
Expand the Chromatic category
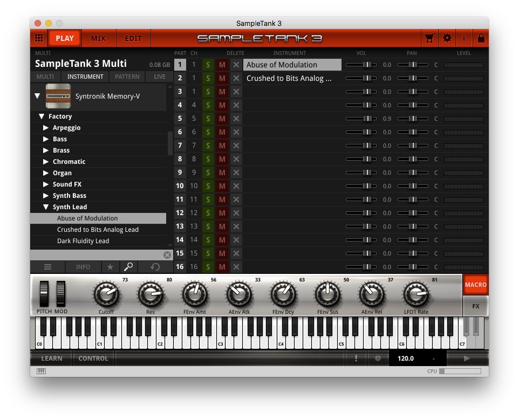pyautogui.click(x=46, y=162)
